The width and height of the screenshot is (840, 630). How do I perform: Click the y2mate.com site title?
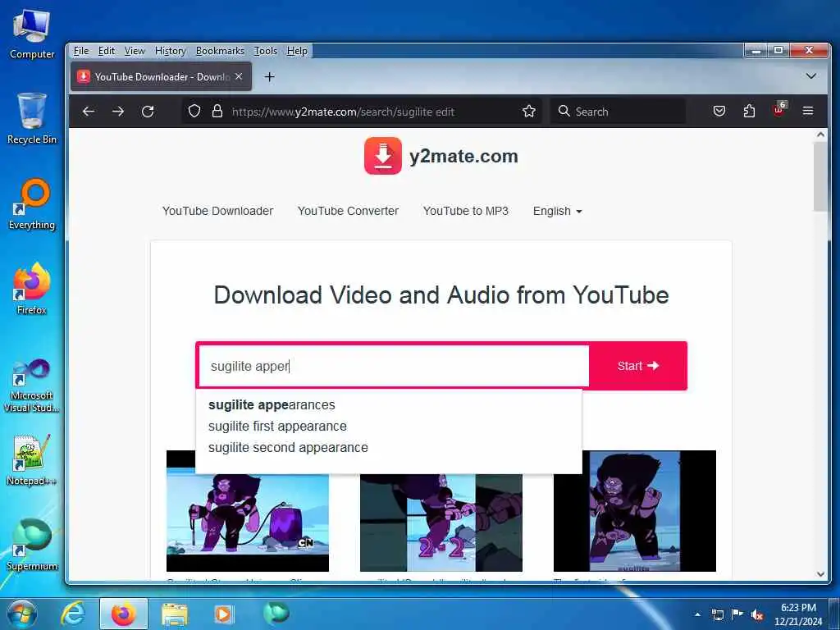pyautogui.click(x=463, y=157)
